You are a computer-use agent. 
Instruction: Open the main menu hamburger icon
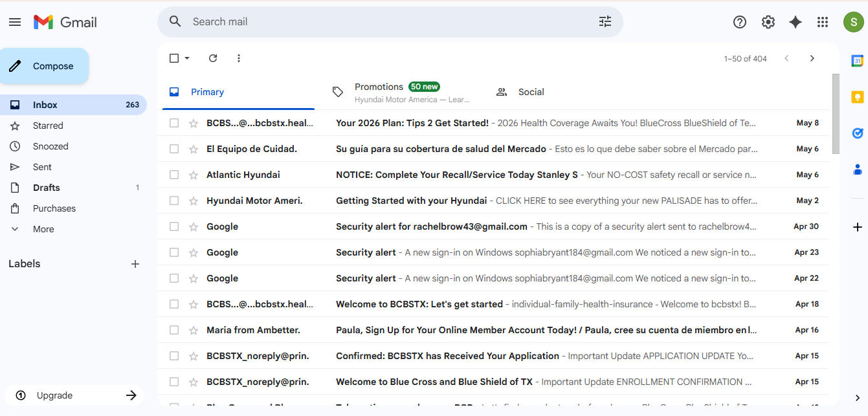coord(15,22)
